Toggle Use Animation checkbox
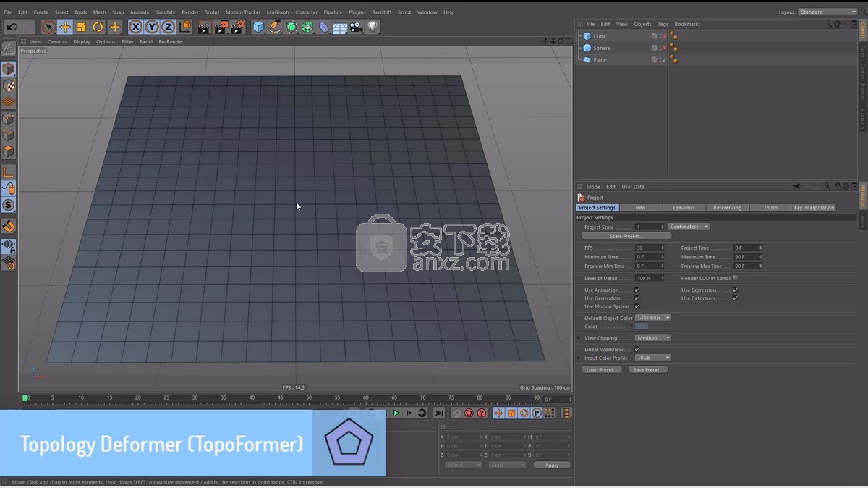The image size is (868, 488). click(637, 290)
